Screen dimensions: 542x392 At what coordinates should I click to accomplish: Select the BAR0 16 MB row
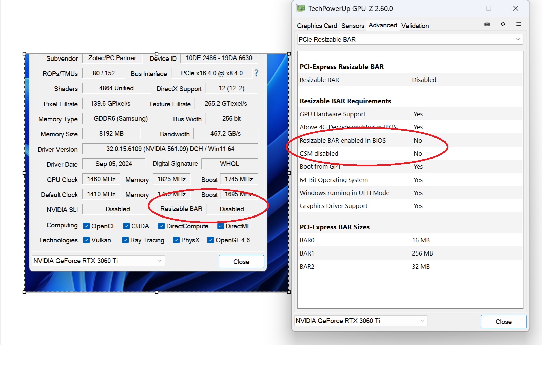pos(410,240)
